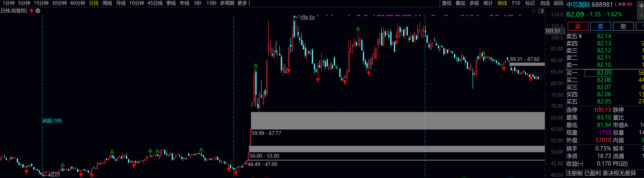The image size is (644, 178).
Task: Toggle 画线 drawing mode
Action: (x=502, y=3)
